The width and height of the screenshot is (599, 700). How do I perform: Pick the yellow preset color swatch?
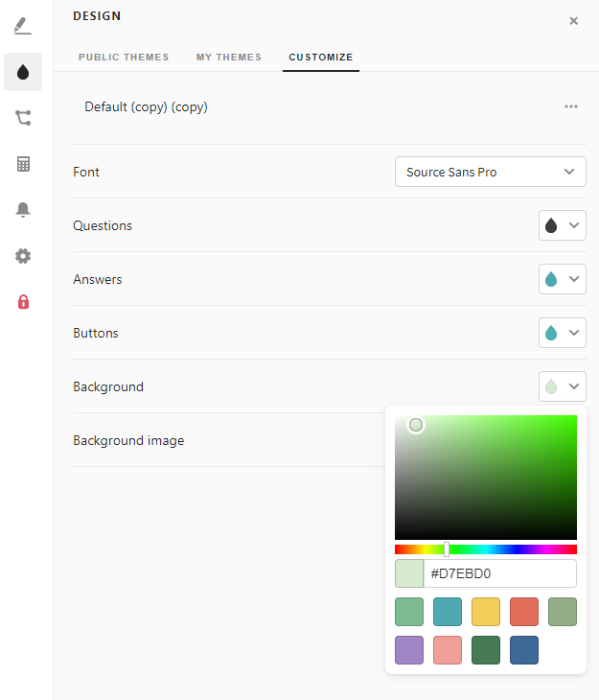[486, 612]
